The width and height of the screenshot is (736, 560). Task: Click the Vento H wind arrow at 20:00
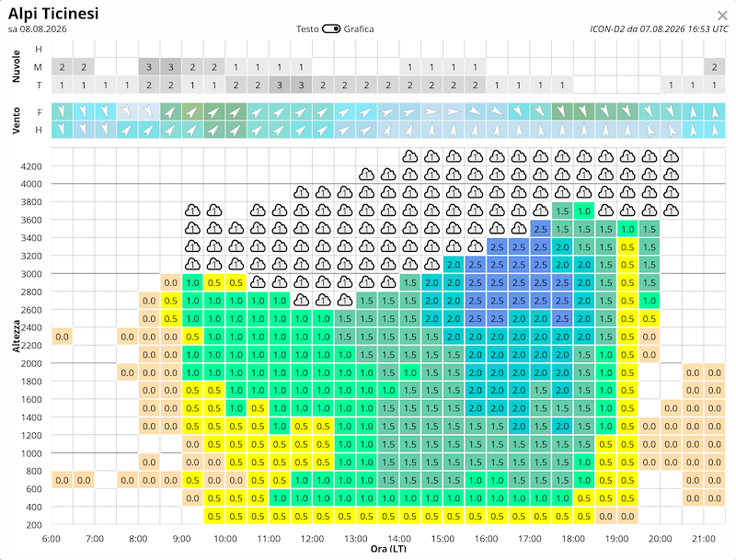tap(672, 130)
